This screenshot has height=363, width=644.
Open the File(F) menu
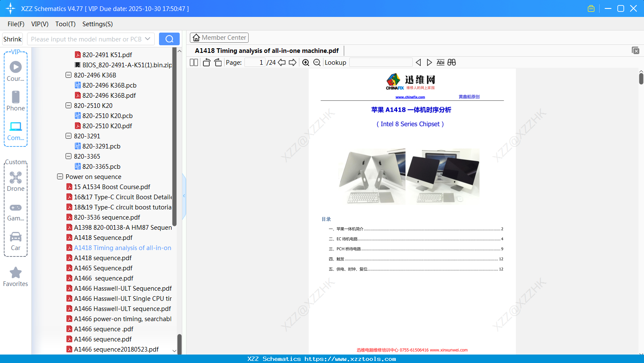click(16, 24)
